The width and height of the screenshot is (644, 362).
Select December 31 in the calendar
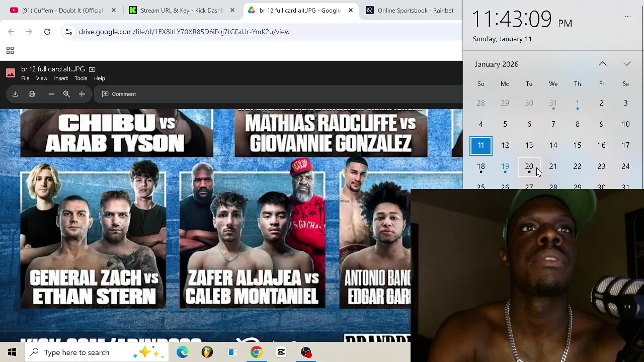(553, 103)
